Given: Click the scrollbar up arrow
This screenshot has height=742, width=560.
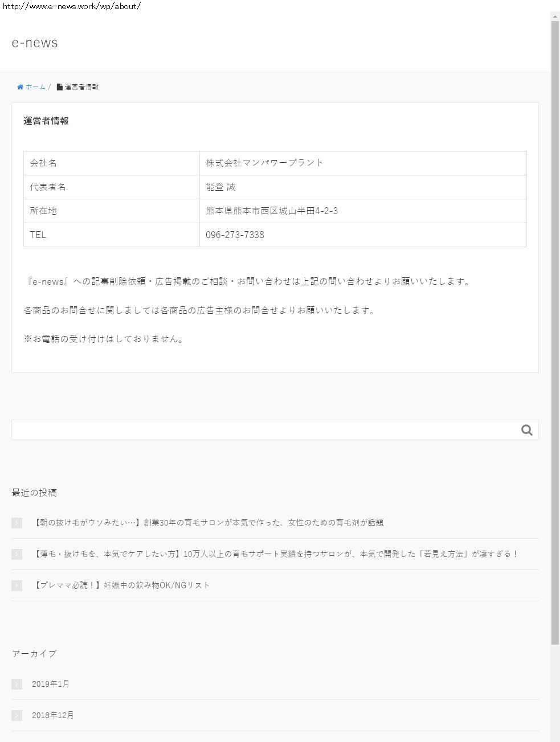Looking at the screenshot, I should click(555, 17).
